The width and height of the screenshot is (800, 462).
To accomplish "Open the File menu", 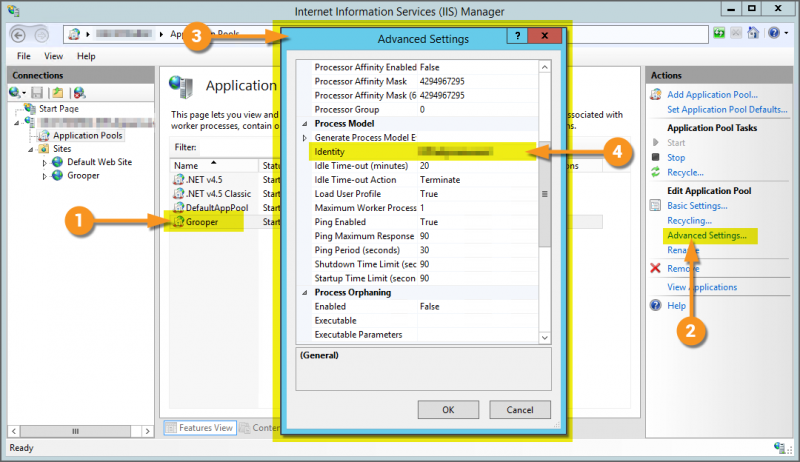I will click(23, 56).
